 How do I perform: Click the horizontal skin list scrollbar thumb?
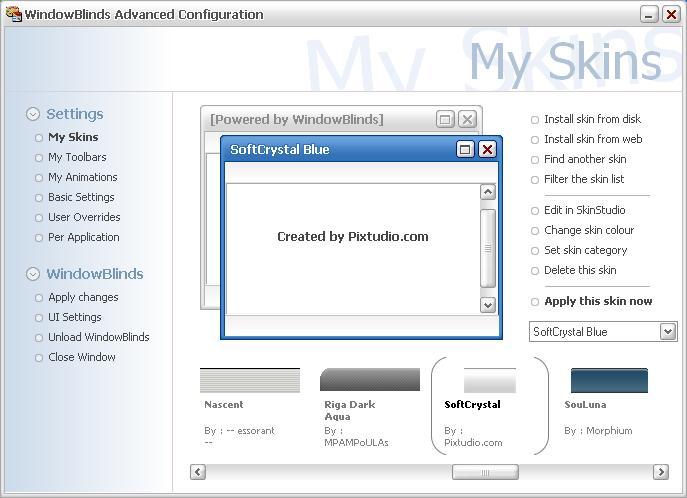click(x=485, y=472)
